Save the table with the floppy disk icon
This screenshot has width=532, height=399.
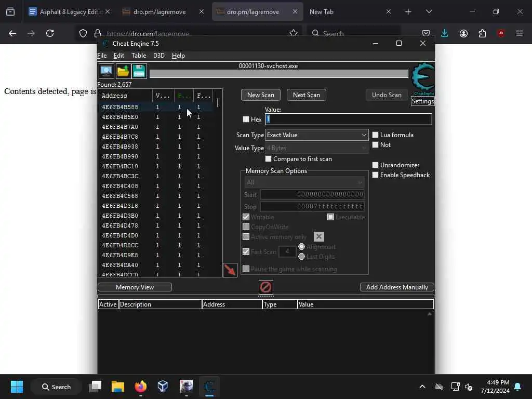(139, 71)
